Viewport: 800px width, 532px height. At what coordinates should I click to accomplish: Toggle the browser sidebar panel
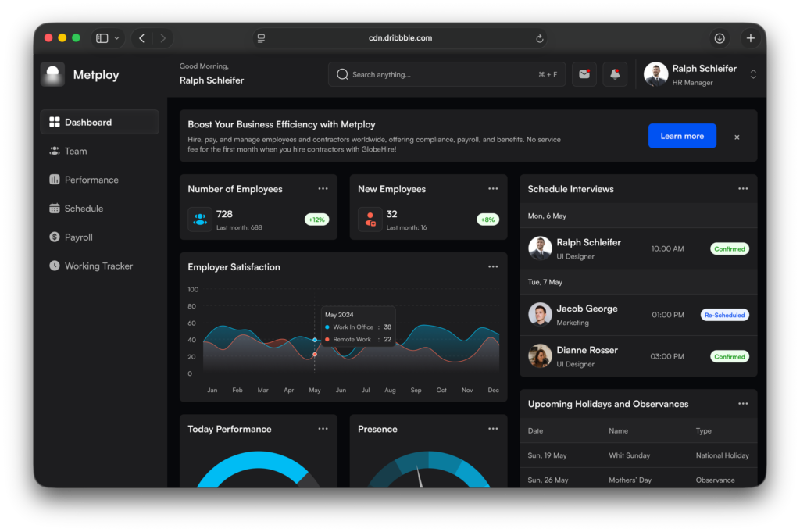(x=102, y=38)
